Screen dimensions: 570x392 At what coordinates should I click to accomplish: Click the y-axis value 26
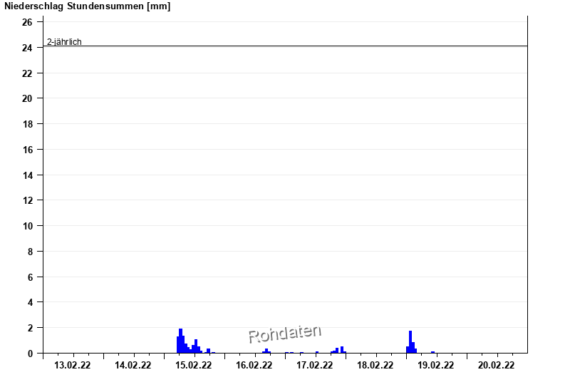pos(27,22)
